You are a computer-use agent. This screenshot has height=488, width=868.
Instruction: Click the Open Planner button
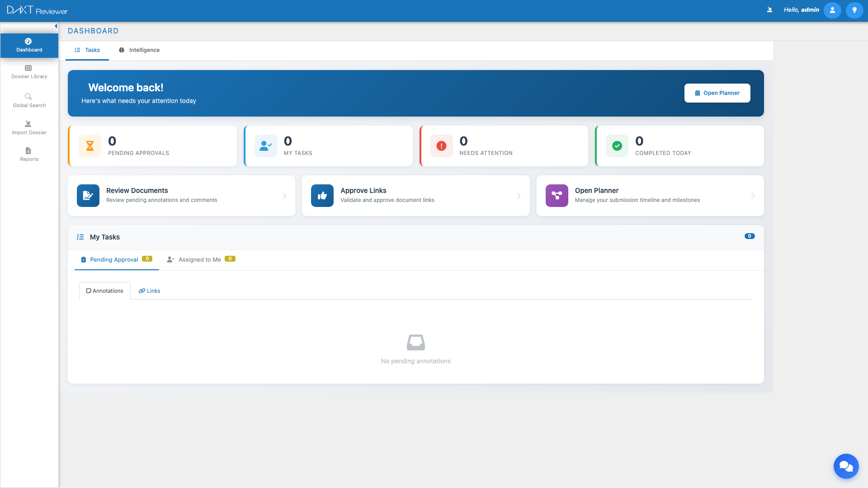(x=717, y=93)
